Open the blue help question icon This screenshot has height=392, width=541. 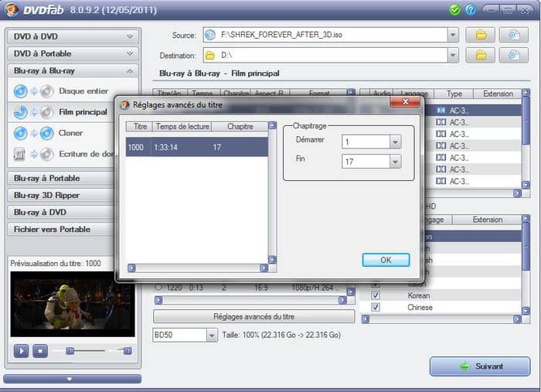(x=471, y=9)
